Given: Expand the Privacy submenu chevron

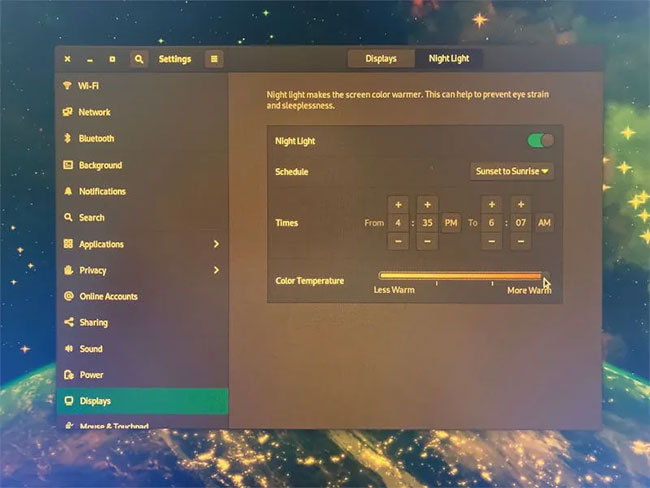Looking at the screenshot, I should (x=216, y=270).
